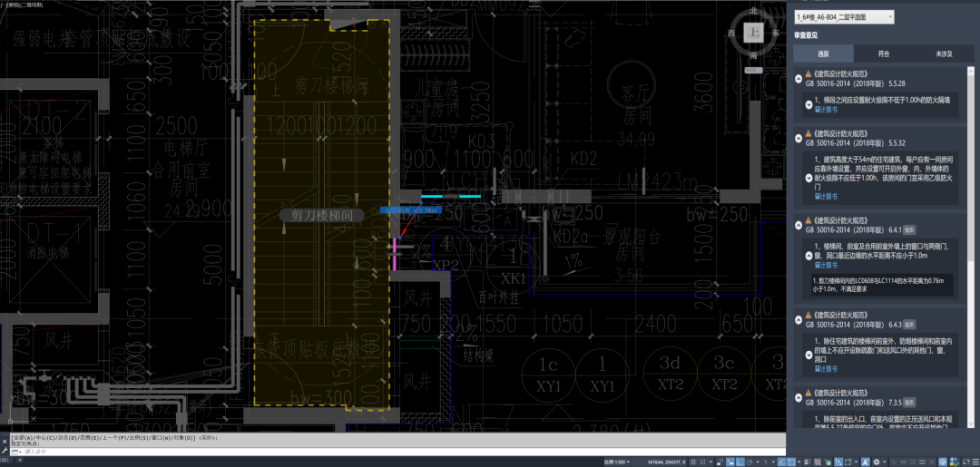Open the 二层平面图 drawing selector dropdown
This screenshot has height=467, width=980.
[x=844, y=17]
